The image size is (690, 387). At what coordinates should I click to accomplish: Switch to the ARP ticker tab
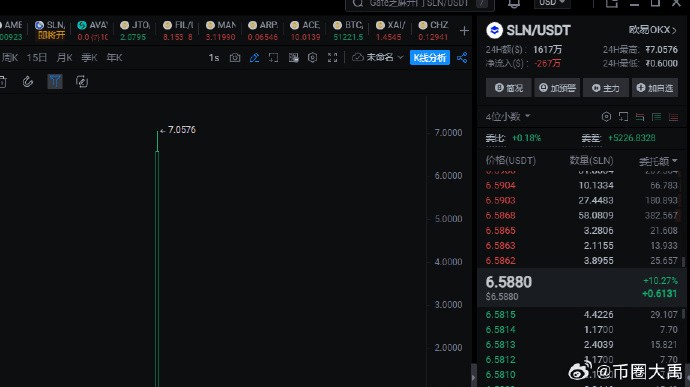(263, 30)
